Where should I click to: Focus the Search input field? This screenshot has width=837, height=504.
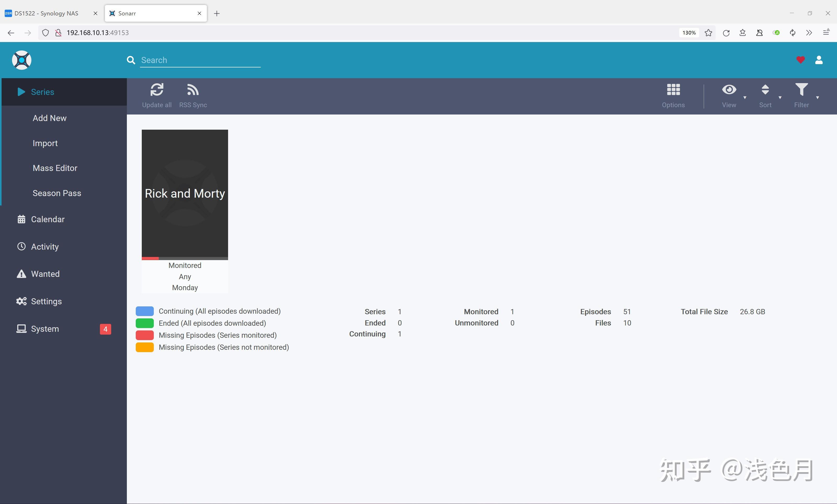200,60
